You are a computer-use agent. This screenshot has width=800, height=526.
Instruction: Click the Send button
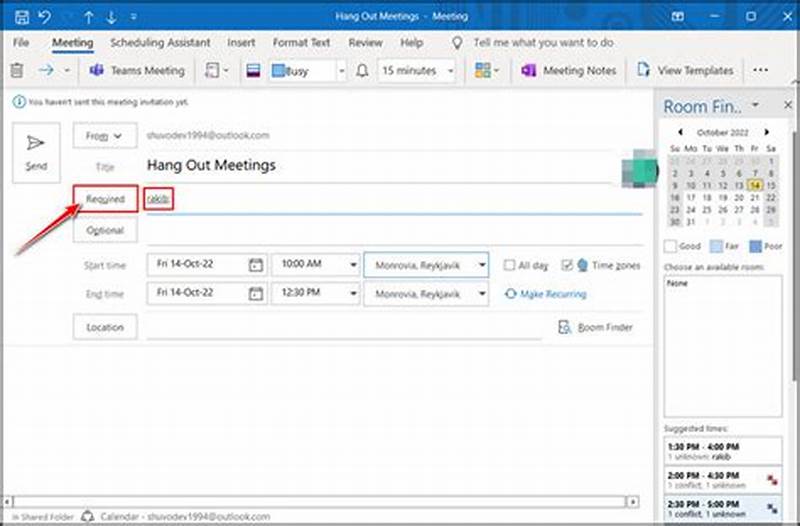tap(36, 153)
